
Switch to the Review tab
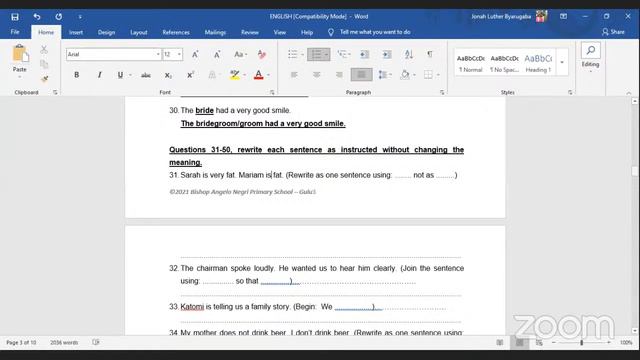click(249, 32)
